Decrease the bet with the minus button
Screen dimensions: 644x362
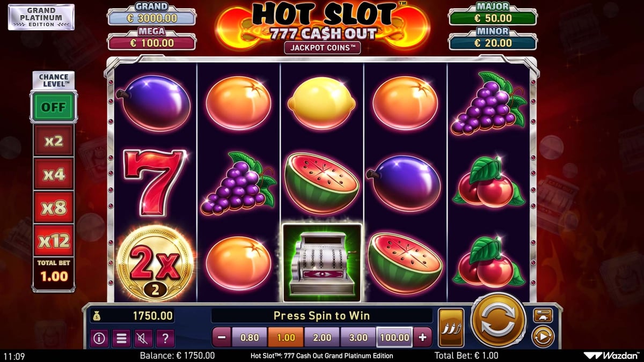[x=222, y=337]
